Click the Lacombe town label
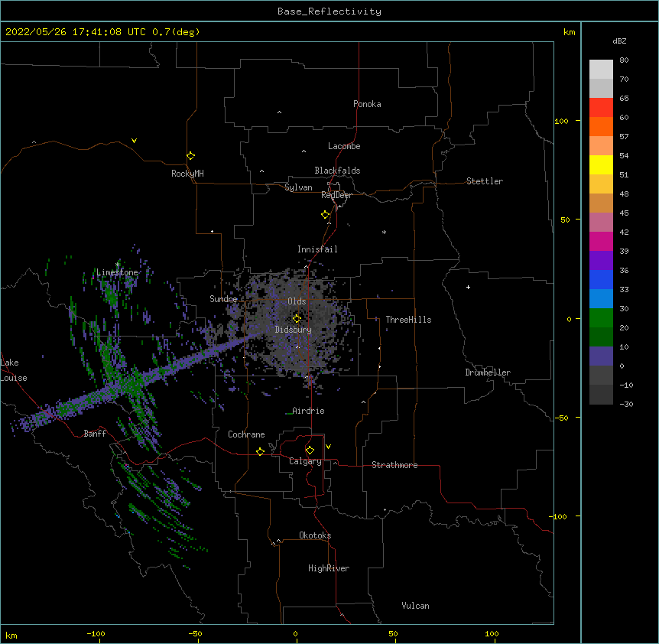This screenshot has width=659, height=644. pyautogui.click(x=344, y=146)
